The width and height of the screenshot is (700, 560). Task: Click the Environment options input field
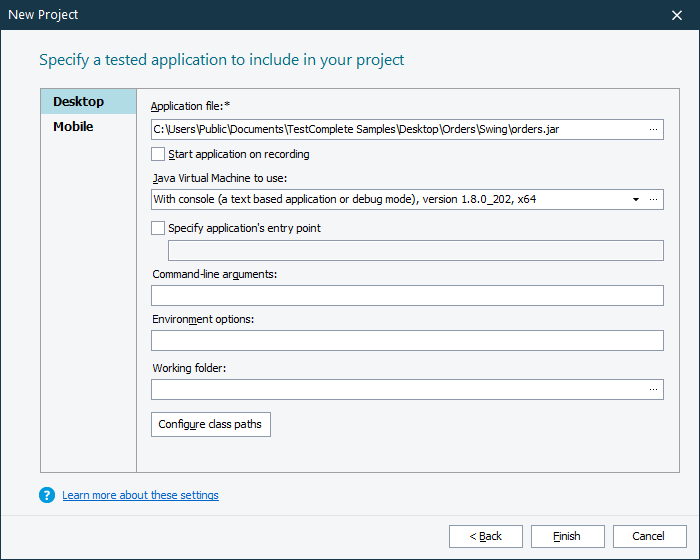click(x=407, y=341)
